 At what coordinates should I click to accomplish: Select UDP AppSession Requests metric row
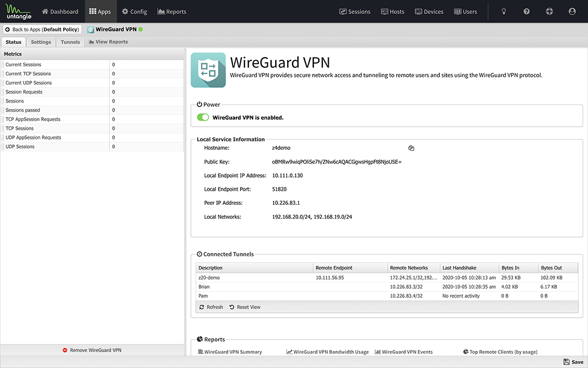click(92, 137)
